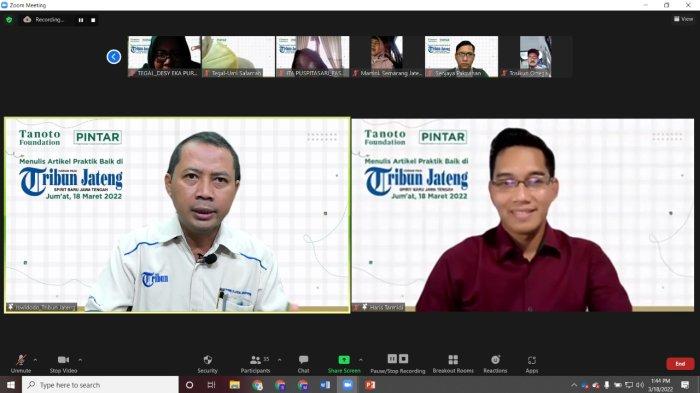The image size is (700, 393).
Task: Open the Security shield menu
Action: click(208, 364)
